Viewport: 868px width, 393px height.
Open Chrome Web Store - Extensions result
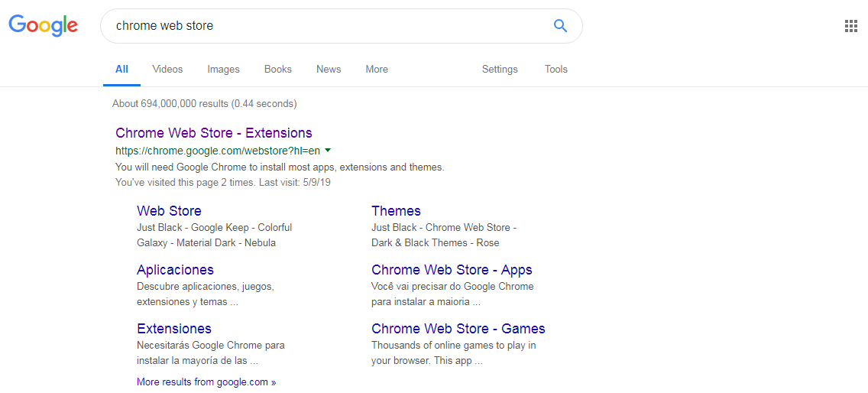(213, 133)
